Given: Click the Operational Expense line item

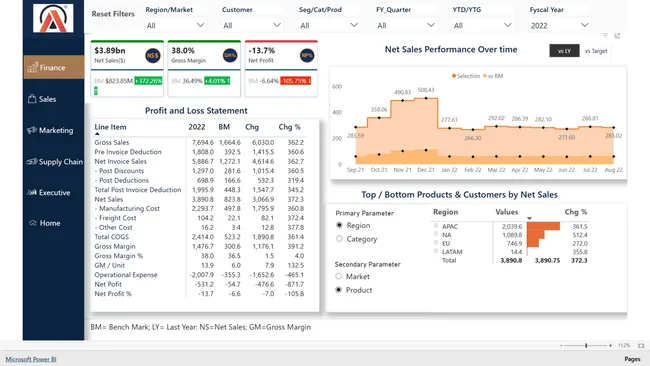Looking at the screenshot, I should point(199,274).
